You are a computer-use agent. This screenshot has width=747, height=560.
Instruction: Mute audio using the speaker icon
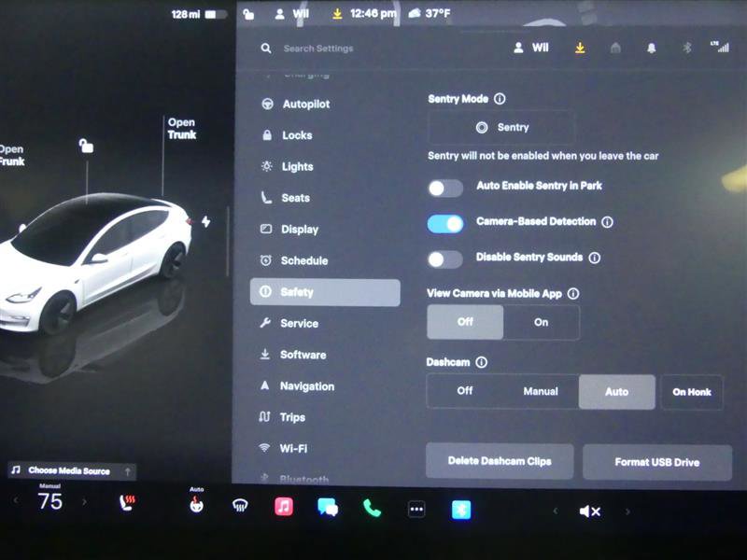click(x=590, y=511)
